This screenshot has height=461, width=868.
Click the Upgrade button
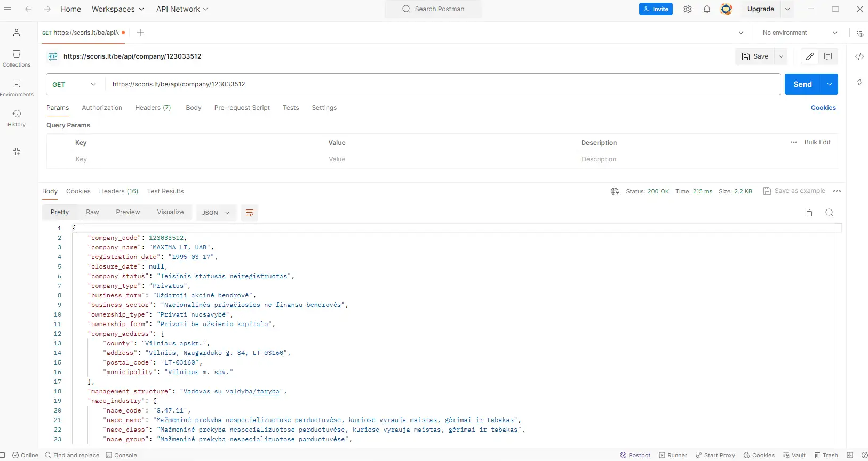pos(761,9)
